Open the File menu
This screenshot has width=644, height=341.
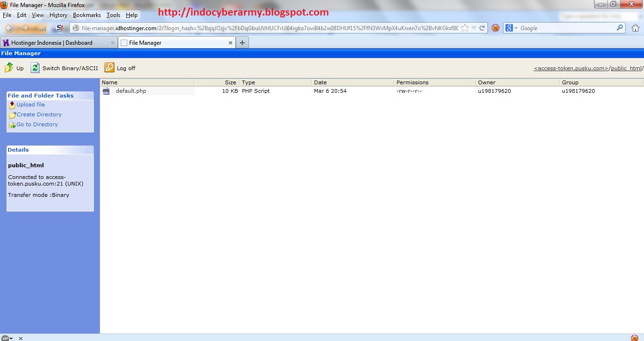tap(7, 15)
